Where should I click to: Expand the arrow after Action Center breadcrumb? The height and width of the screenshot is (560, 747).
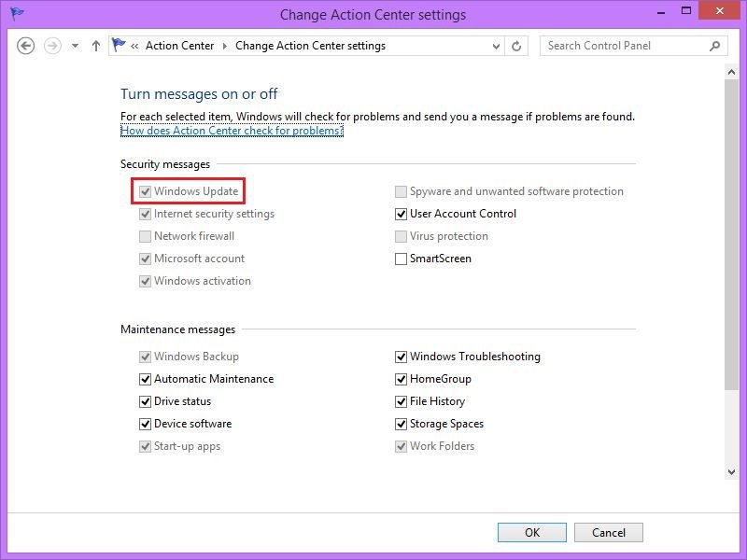click(x=224, y=46)
